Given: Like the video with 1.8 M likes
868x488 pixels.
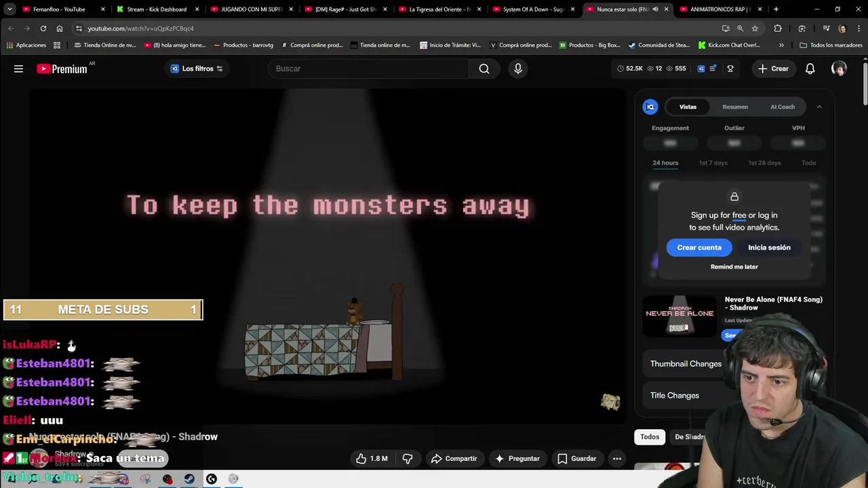Looking at the screenshot, I should (x=372, y=459).
